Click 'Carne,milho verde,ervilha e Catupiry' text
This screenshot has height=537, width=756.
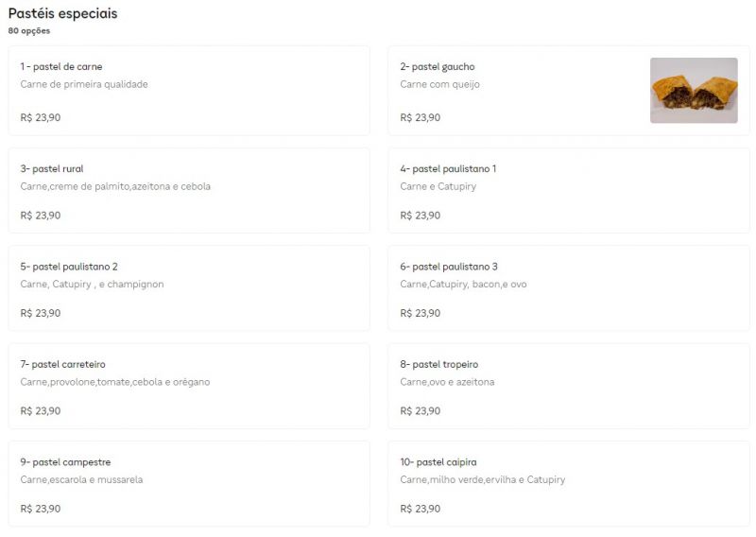[x=483, y=479]
